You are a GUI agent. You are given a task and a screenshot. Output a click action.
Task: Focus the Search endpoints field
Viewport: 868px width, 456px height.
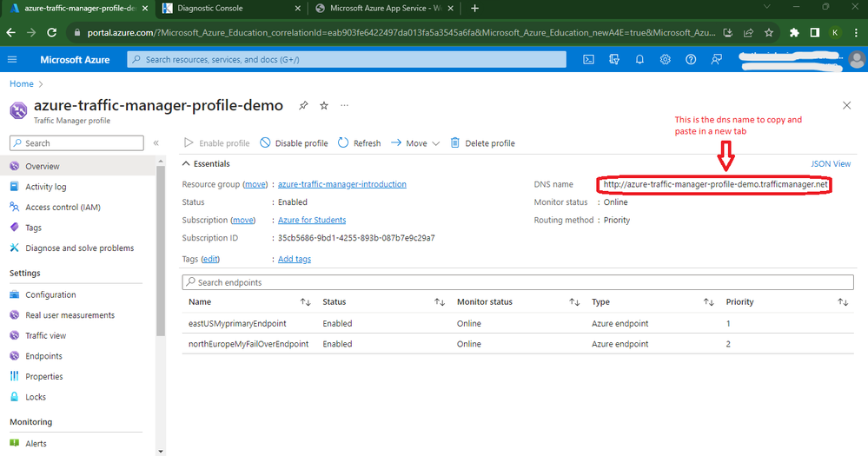(x=518, y=282)
